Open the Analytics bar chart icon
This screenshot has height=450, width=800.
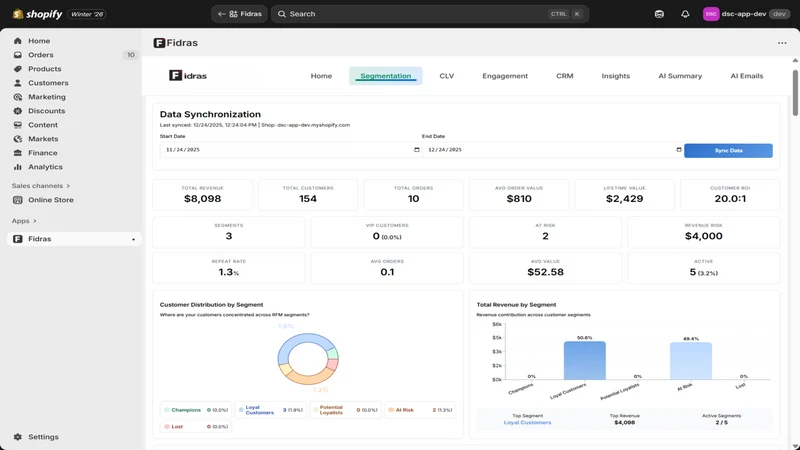click(x=18, y=167)
